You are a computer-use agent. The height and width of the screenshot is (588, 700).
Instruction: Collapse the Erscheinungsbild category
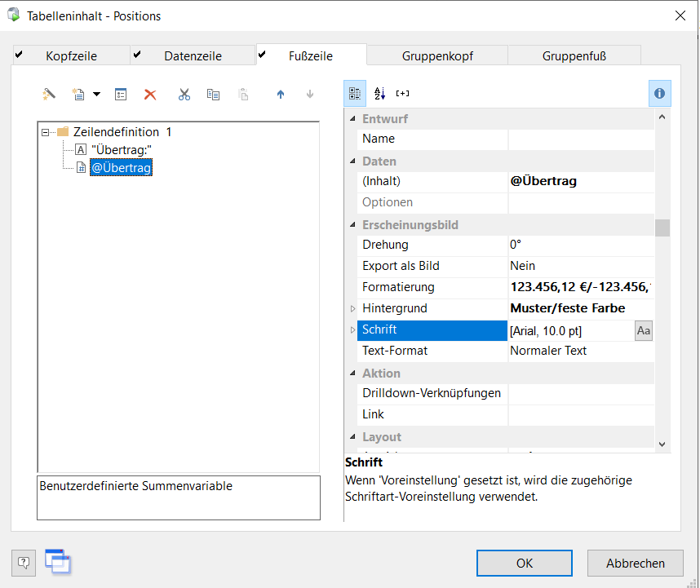coord(352,225)
